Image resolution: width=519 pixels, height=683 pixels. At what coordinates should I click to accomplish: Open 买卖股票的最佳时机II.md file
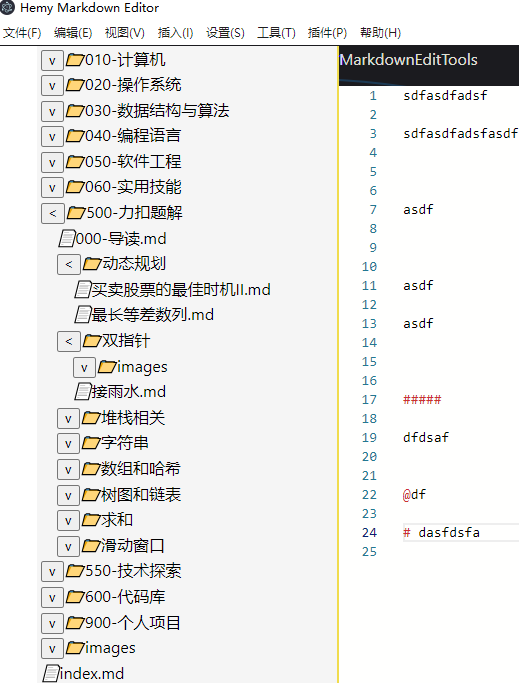pyautogui.click(x=181, y=289)
